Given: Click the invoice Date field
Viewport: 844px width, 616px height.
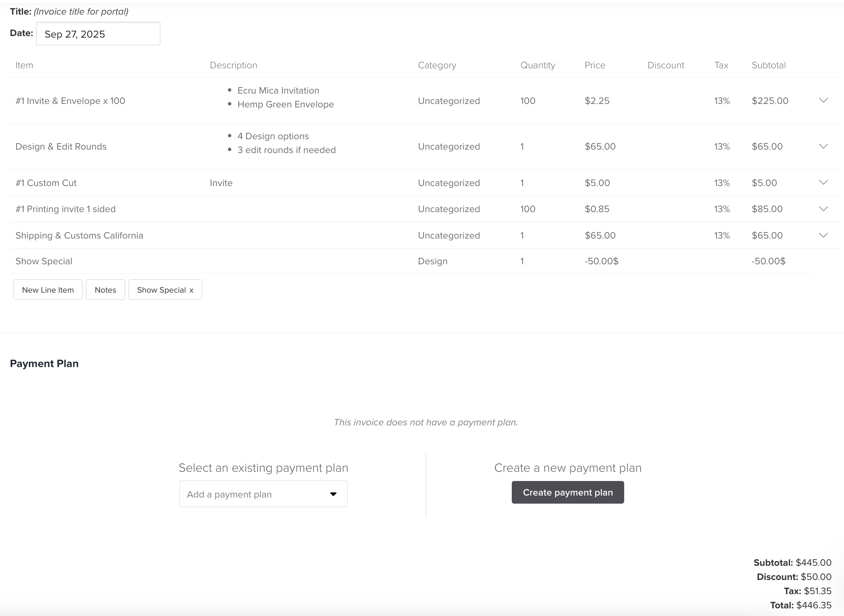Looking at the screenshot, I should [x=98, y=34].
